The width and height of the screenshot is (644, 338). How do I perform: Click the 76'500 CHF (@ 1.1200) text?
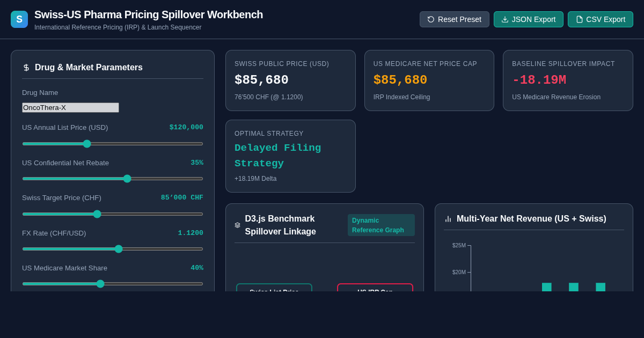(x=268, y=97)
